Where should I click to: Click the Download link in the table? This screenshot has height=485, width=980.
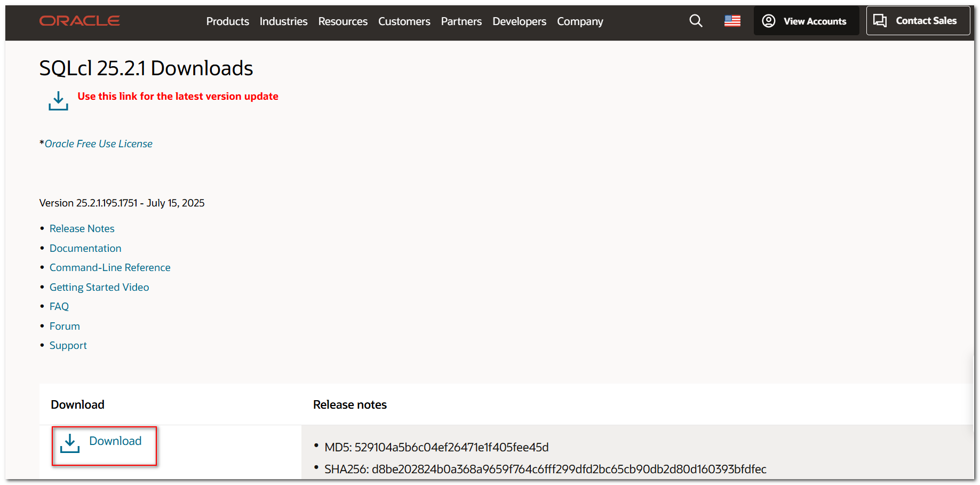(115, 441)
